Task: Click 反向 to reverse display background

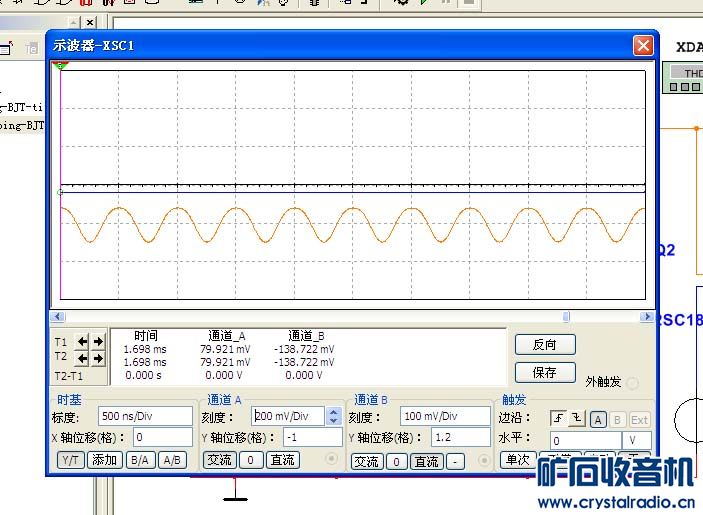Action: 545,344
